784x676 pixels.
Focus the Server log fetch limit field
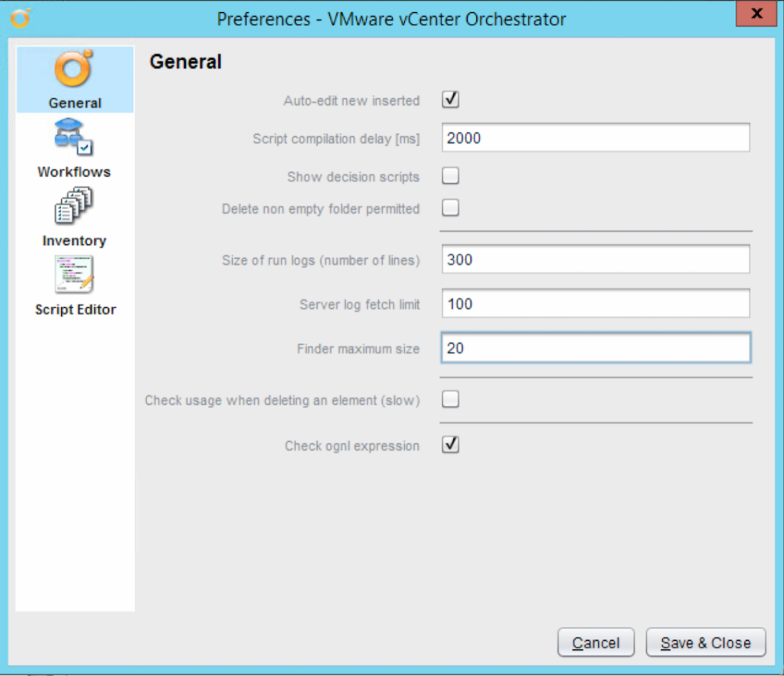pyautogui.click(x=596, y=303)
